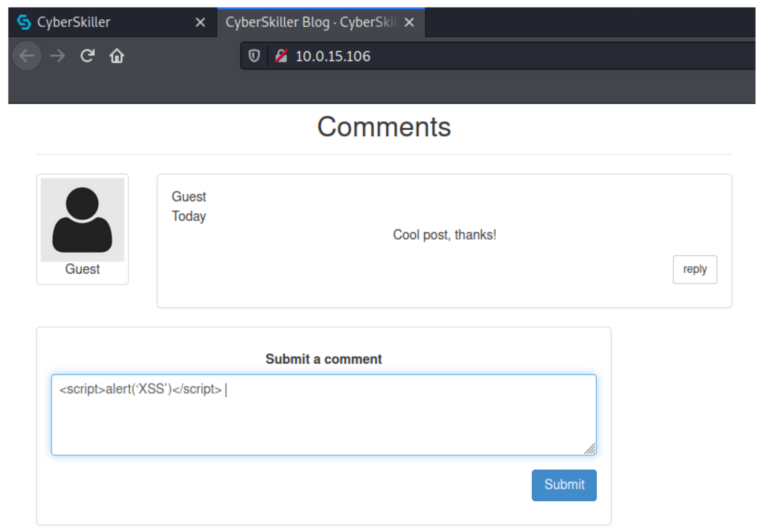Viewport: 761px width, 532px height.
Task: Focus the comment text area
Action: click(323, 419)
